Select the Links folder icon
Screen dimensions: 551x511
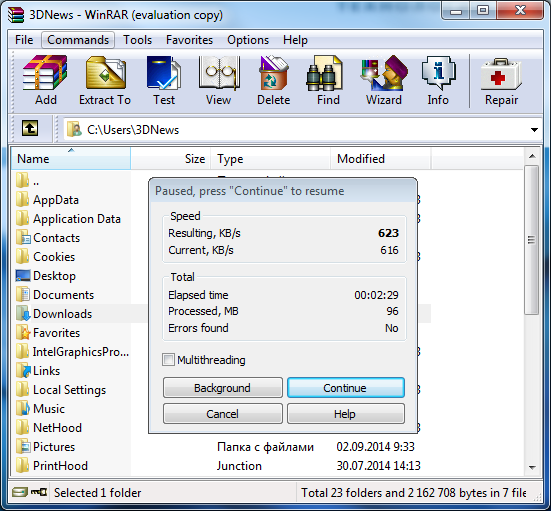[23, 370]
